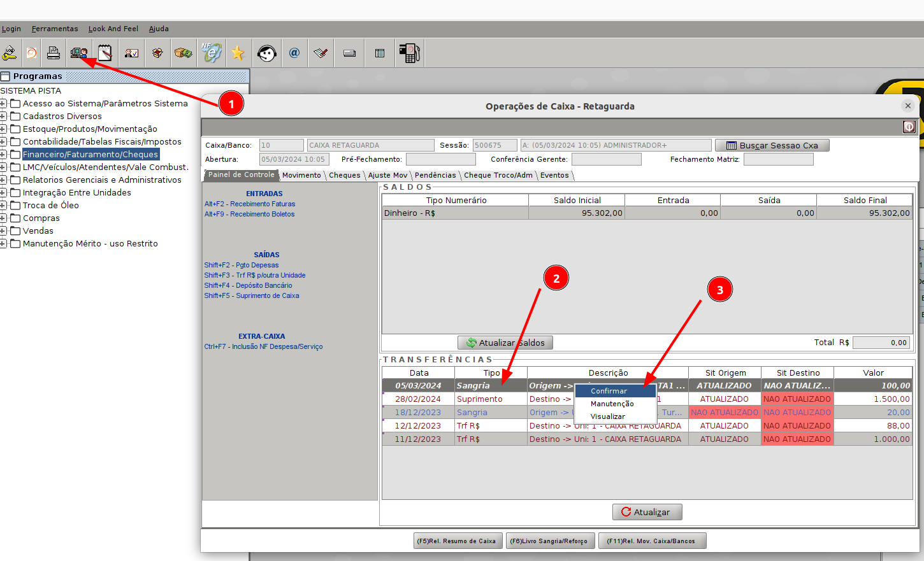Click the notepad with pencil icon
This screenshot has height=561, width=924.
pos(105,53)
